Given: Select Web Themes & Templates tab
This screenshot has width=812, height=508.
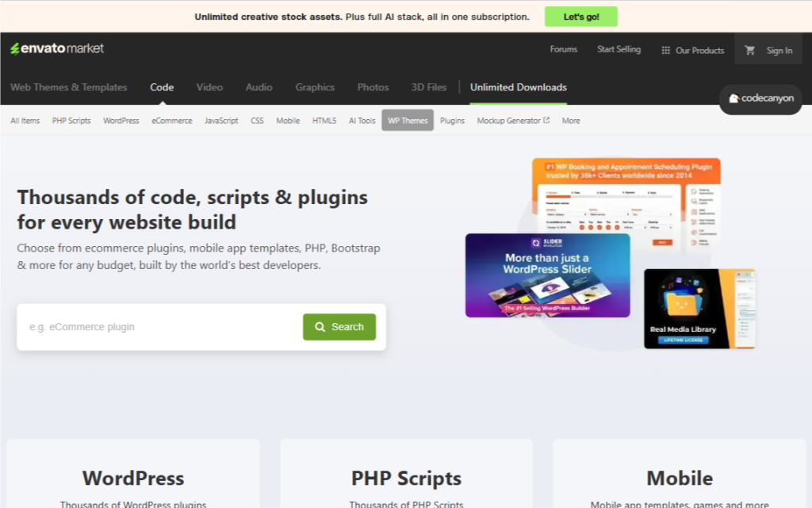Looking at the screenshot, I should pyautogui.click(x=69, y=87).
